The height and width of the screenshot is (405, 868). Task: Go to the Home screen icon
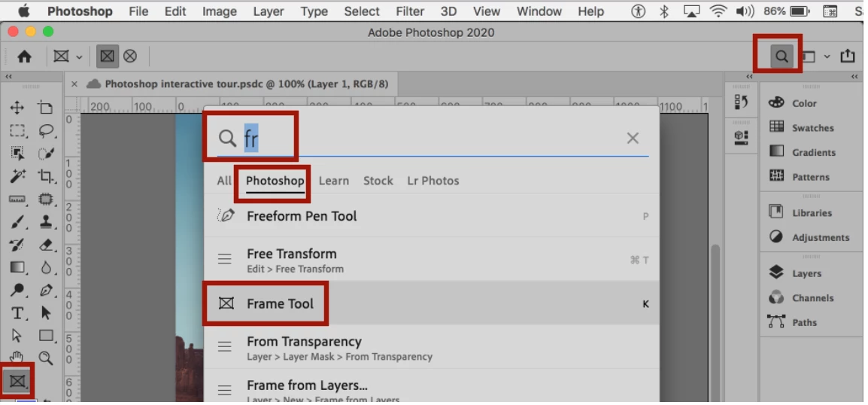pyautogui.click(x=24, y=56)
